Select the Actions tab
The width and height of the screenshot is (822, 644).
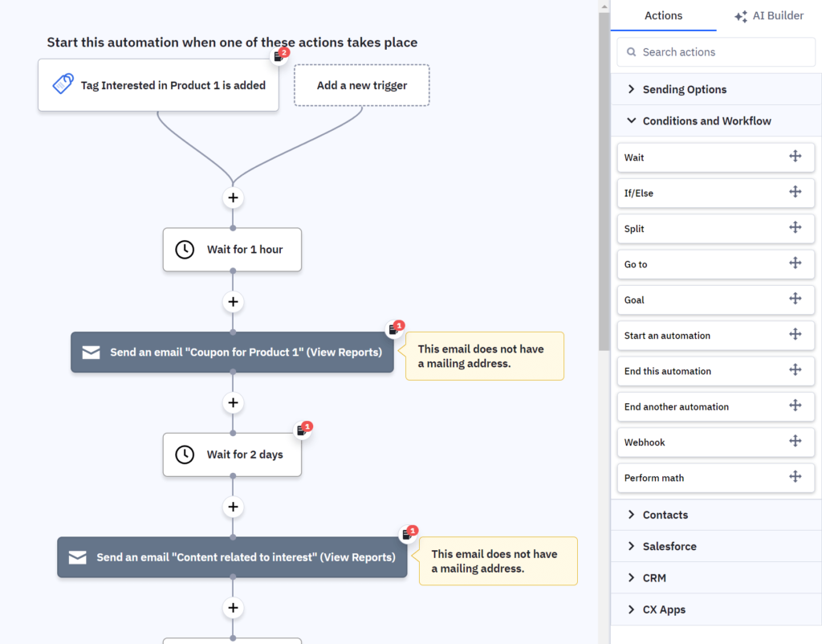(x=663, y=16)
